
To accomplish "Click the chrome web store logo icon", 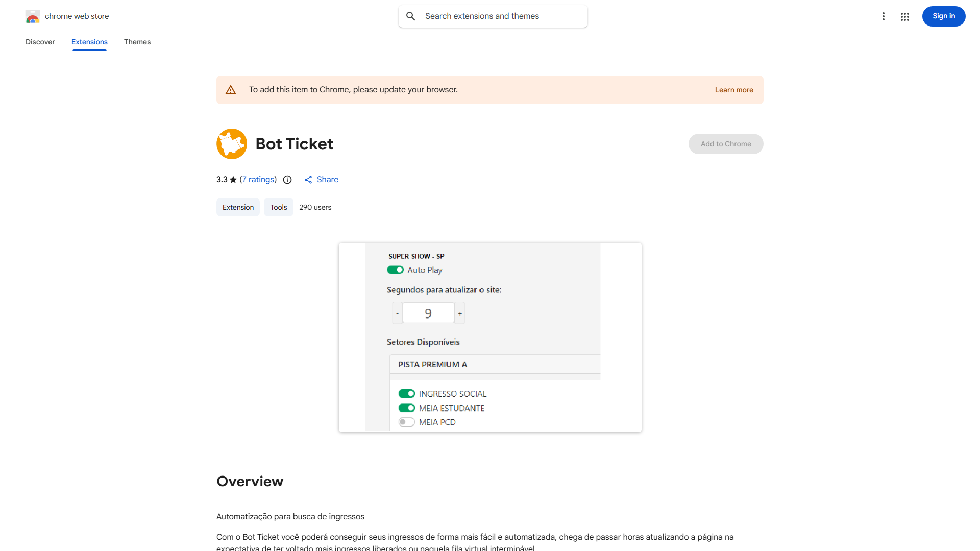I will tap(33, 16).
